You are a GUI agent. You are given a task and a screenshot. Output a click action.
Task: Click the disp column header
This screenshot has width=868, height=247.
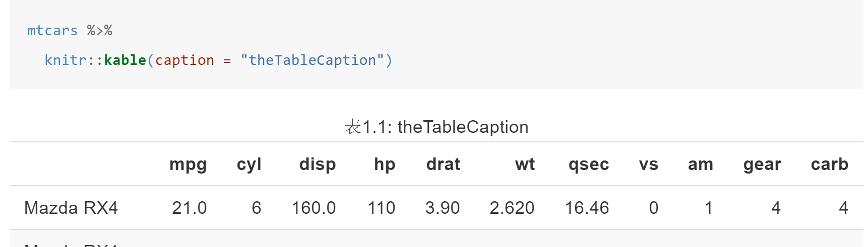[318, 165]
